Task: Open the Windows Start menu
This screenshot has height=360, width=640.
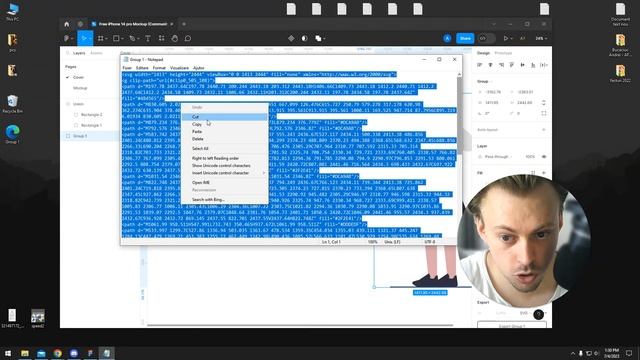Action: click(8, 353)
